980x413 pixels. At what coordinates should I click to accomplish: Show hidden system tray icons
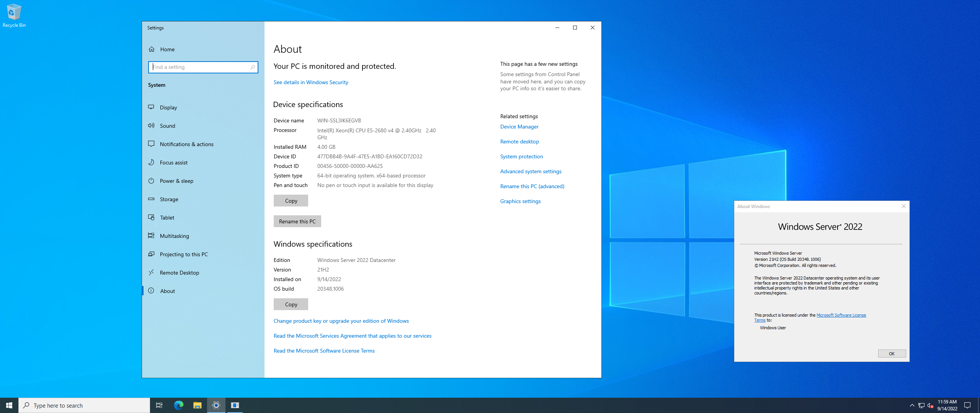pyautogui.click(x=912, y=405)
